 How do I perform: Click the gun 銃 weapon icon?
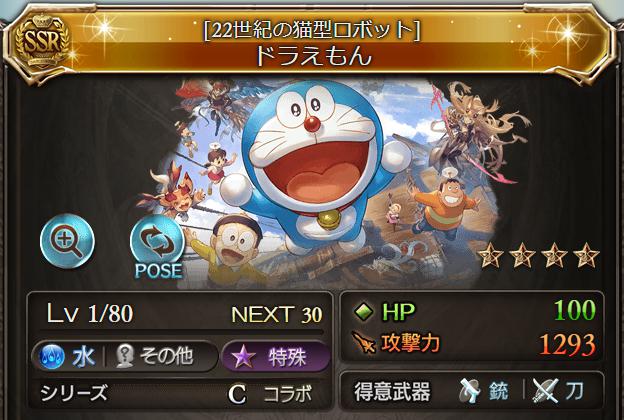point(470,391)
